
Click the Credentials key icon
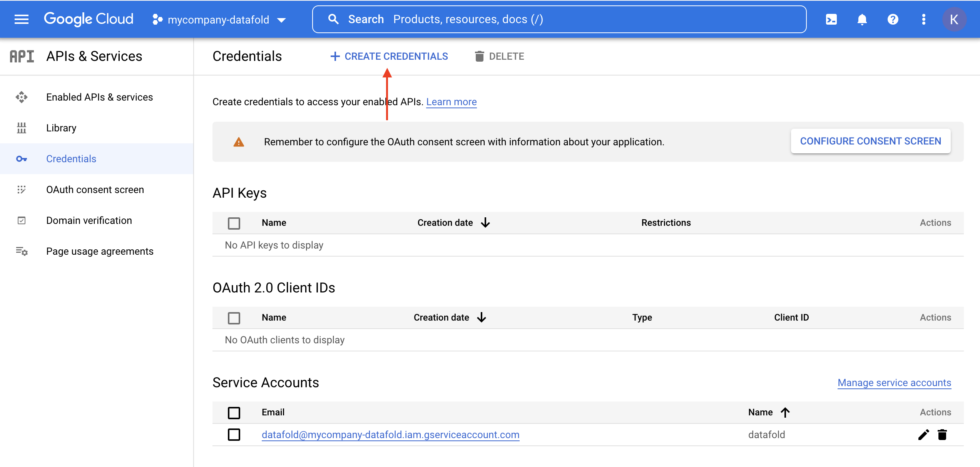22,159
